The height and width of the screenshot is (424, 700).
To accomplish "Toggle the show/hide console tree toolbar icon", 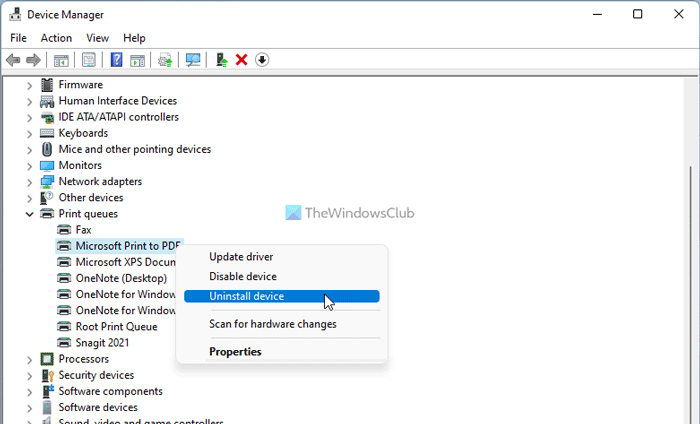I will (x=61, y=60).
